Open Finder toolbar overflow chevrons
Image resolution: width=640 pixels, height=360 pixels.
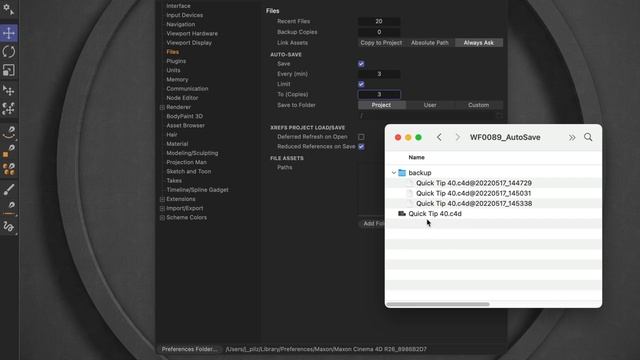coord(572,138)
